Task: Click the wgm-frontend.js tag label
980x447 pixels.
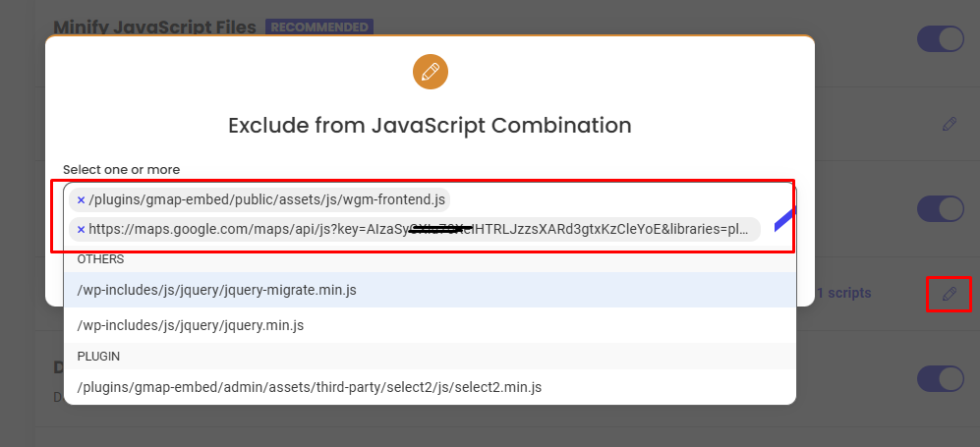Action: pos(266,200)
